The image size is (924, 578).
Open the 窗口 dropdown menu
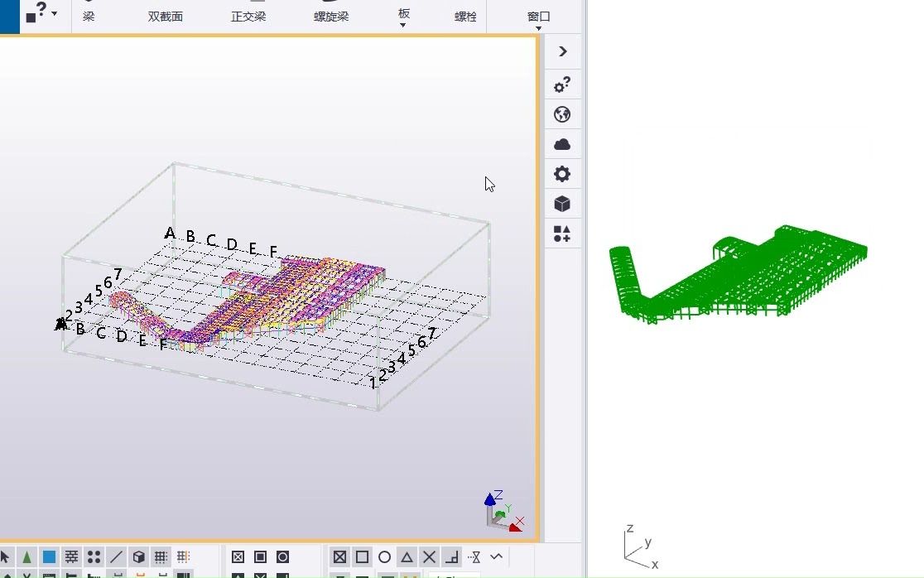[x=537, y=16]
